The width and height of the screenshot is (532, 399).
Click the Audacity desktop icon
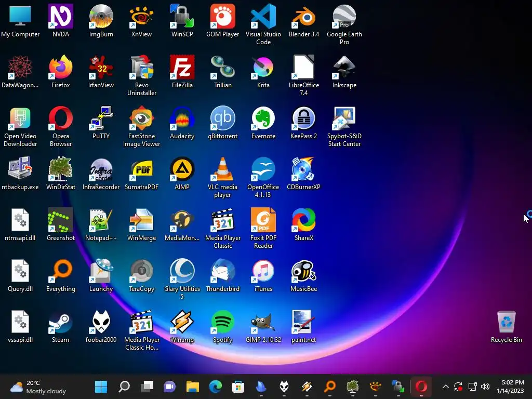tap(182, 118)
